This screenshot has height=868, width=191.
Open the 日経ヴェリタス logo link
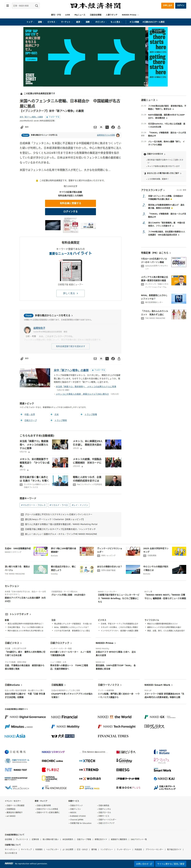pos(154,726)
